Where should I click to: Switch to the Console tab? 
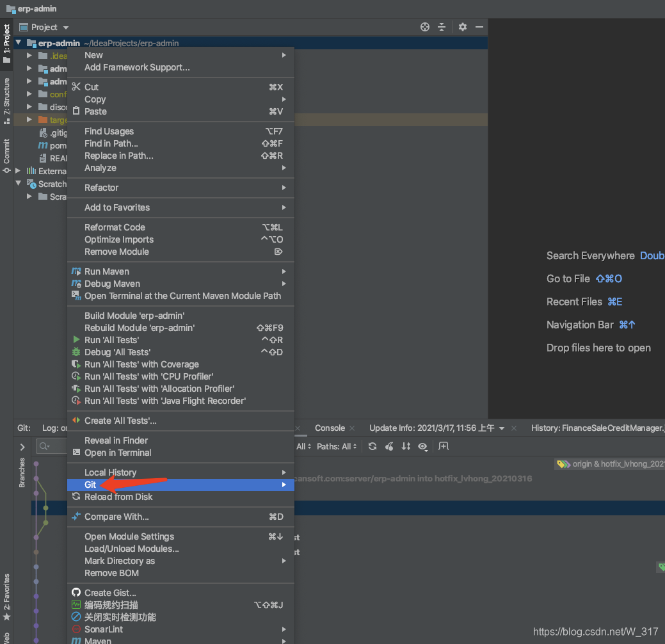point(330,428)
